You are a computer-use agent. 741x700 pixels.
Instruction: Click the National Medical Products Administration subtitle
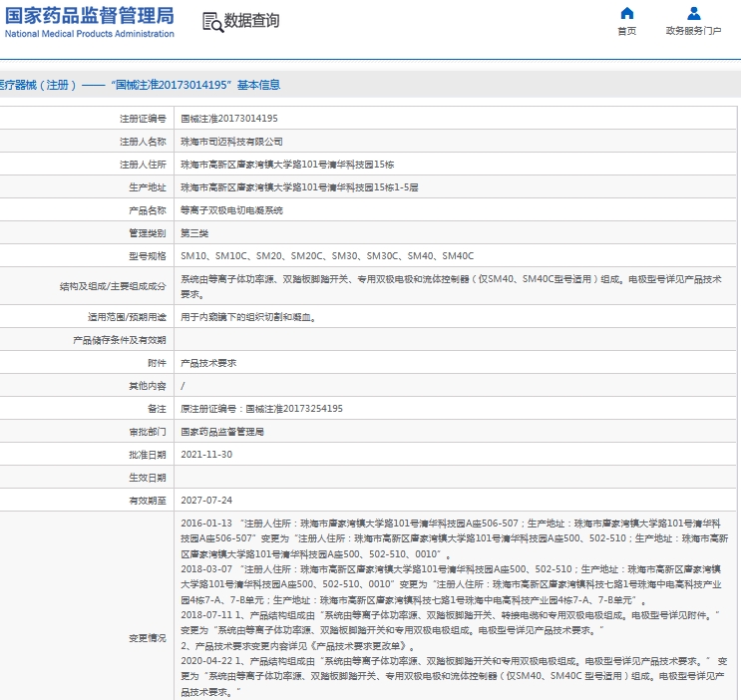89,34
